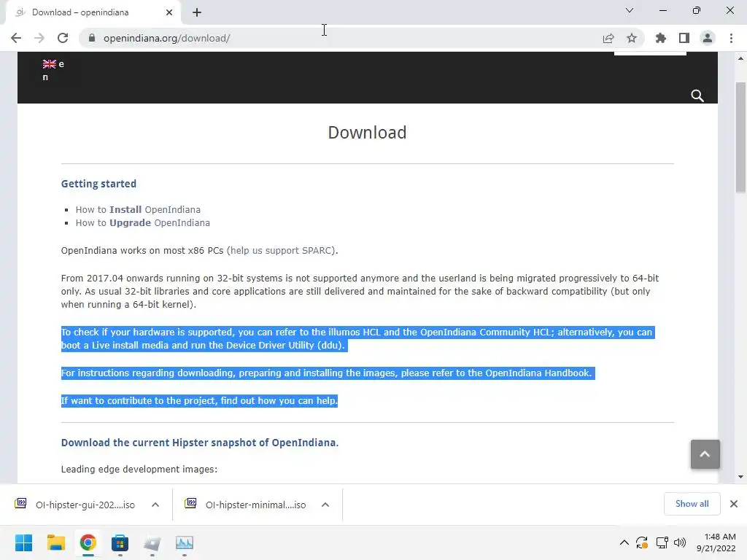
Task: Open the How to Install OpenIndiana link
Action: [x=138, y=209]
